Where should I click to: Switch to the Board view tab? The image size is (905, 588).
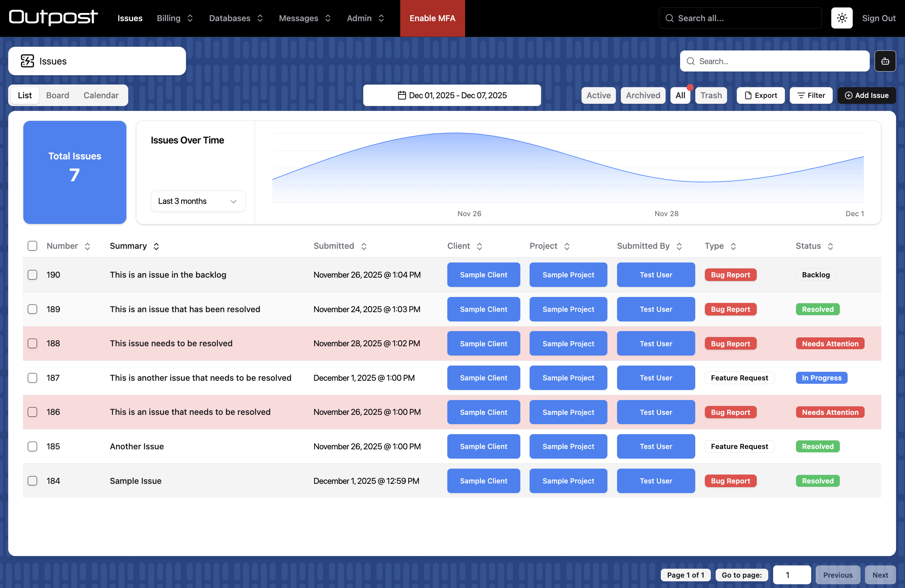(57, 95)
